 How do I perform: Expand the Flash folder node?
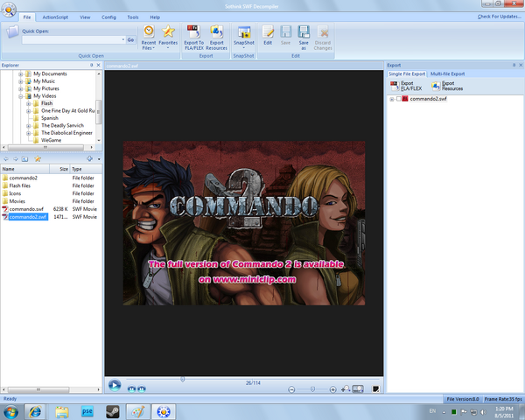[29, 103]
